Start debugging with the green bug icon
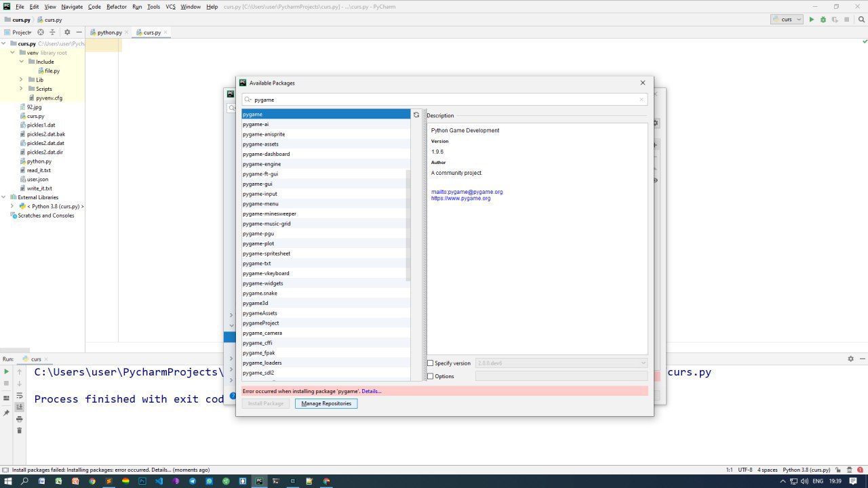868x488 pixels. (x=823, y=20)
